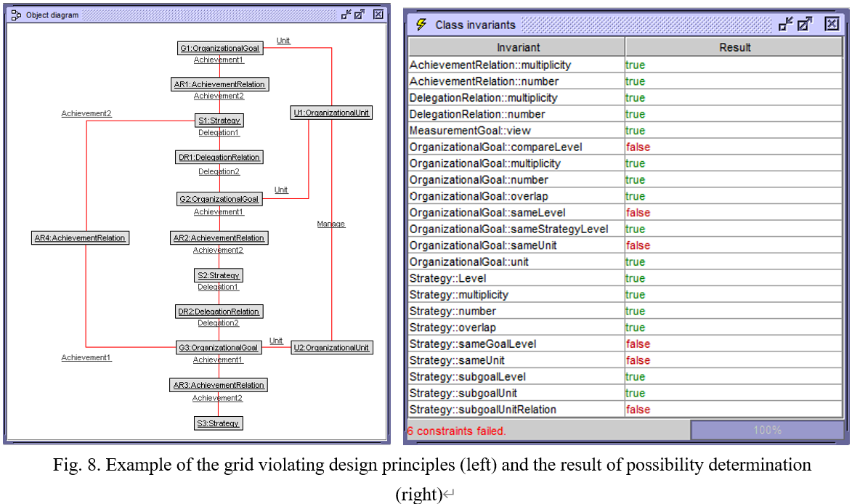Select the AR3:AchievementRelation object node

[219, 384]
